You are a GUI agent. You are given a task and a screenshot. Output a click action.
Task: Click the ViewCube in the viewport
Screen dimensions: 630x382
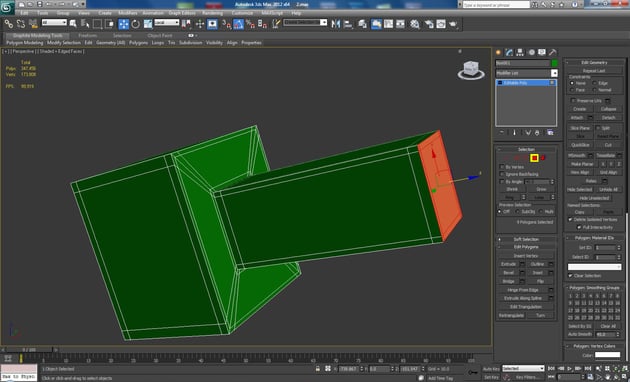pos(470,69)
